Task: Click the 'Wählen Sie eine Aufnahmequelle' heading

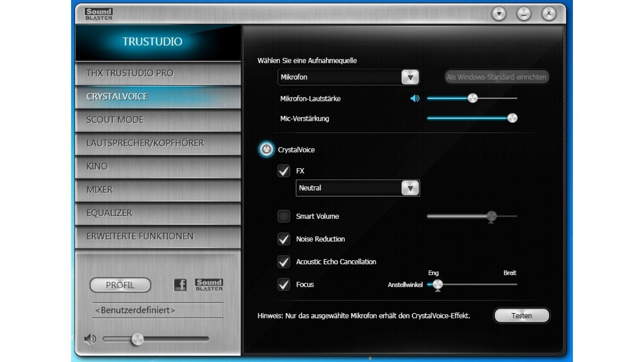Action: (x=307, y=60)
